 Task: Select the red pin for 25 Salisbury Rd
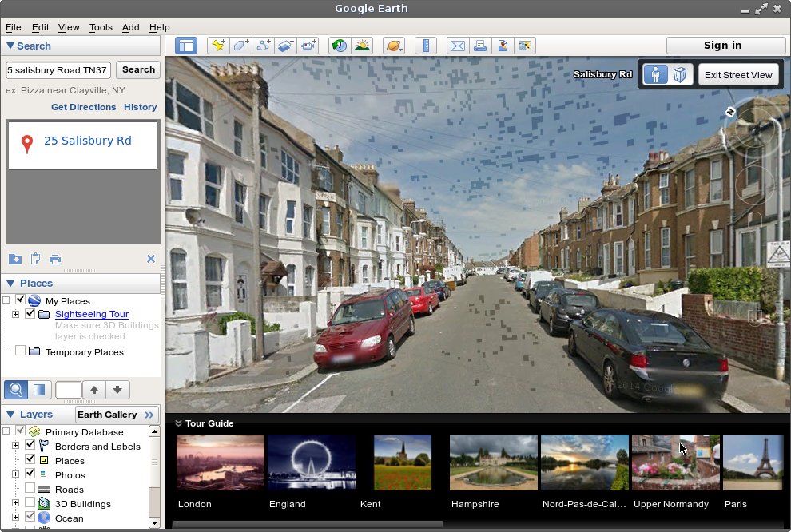coord(27,144)
